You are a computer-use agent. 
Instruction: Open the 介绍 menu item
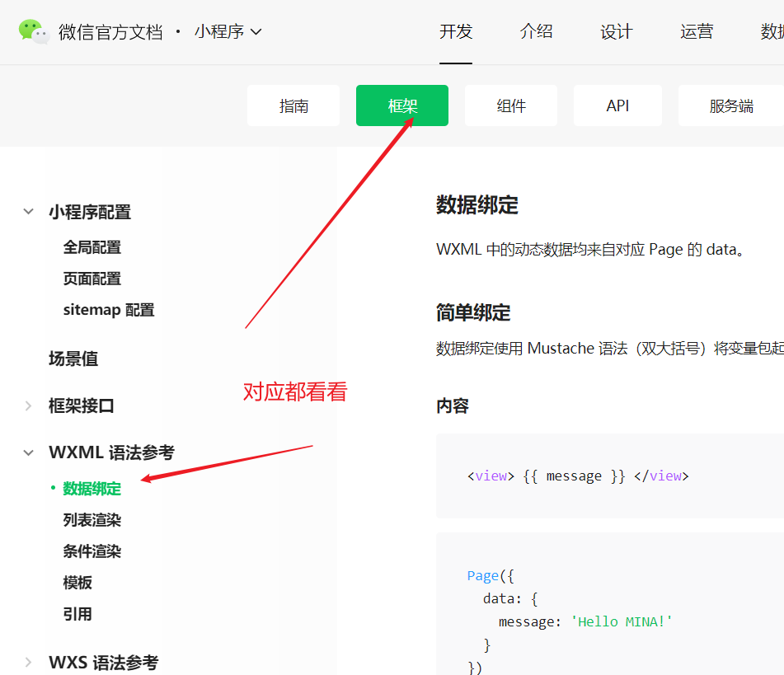[536, 31]
